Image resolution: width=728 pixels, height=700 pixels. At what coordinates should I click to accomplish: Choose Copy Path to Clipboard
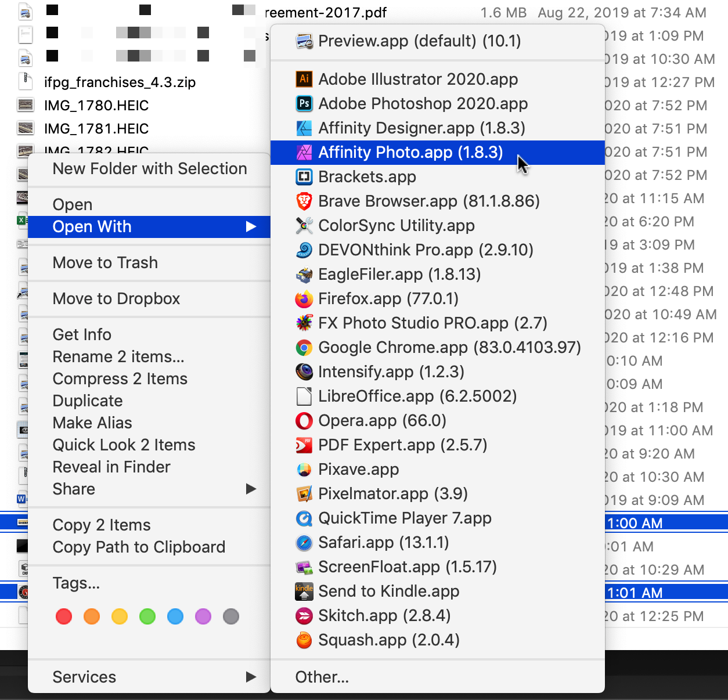coord(149,547)
